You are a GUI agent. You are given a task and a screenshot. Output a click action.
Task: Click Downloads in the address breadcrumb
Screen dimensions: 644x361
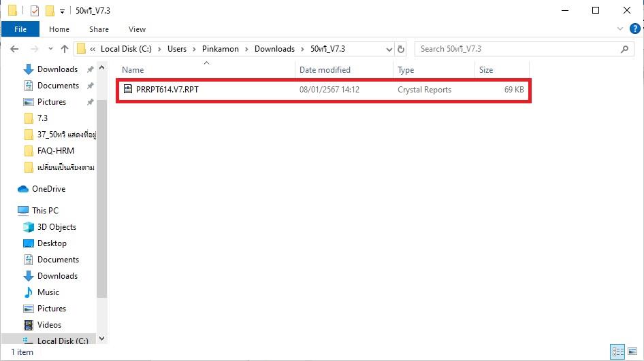(x=274, y=49)
